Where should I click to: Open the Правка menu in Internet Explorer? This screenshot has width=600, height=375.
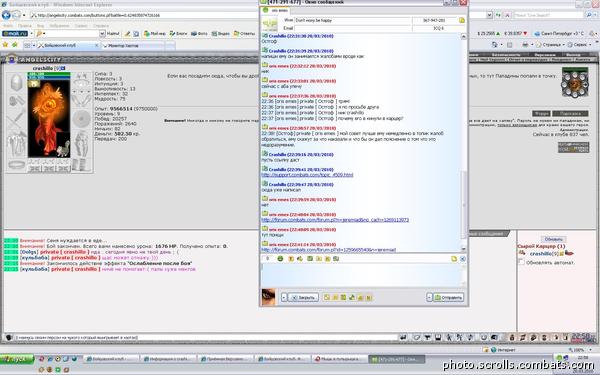tap(24, 26)
